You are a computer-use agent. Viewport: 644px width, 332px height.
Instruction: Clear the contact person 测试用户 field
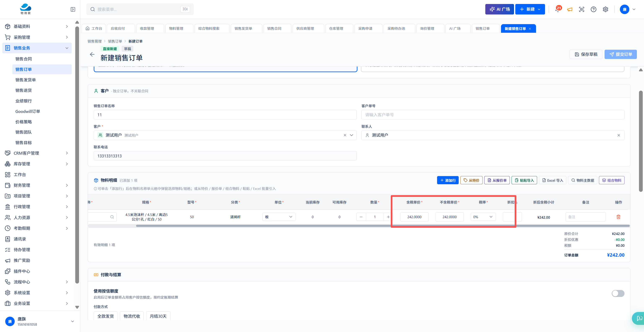point(618,135)
